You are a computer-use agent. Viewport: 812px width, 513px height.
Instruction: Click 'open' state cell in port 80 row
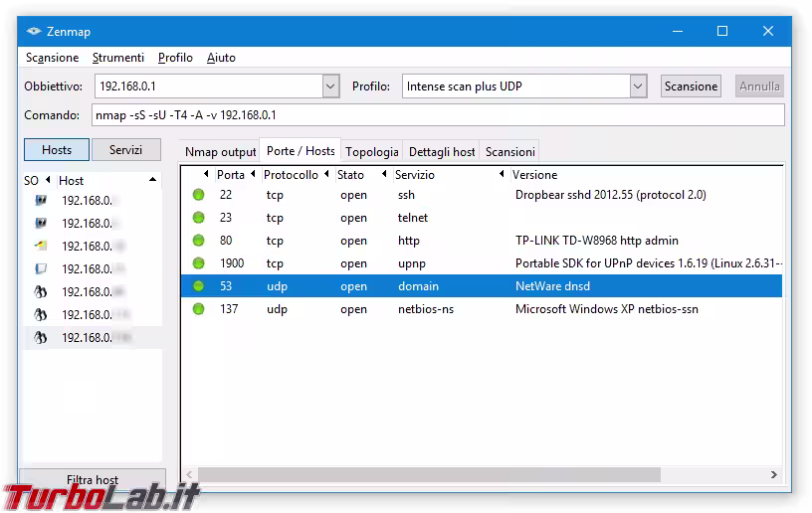353,241
